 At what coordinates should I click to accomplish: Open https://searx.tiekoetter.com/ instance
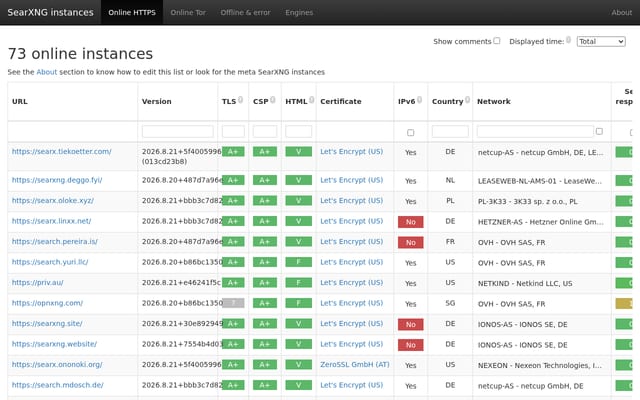62,151
